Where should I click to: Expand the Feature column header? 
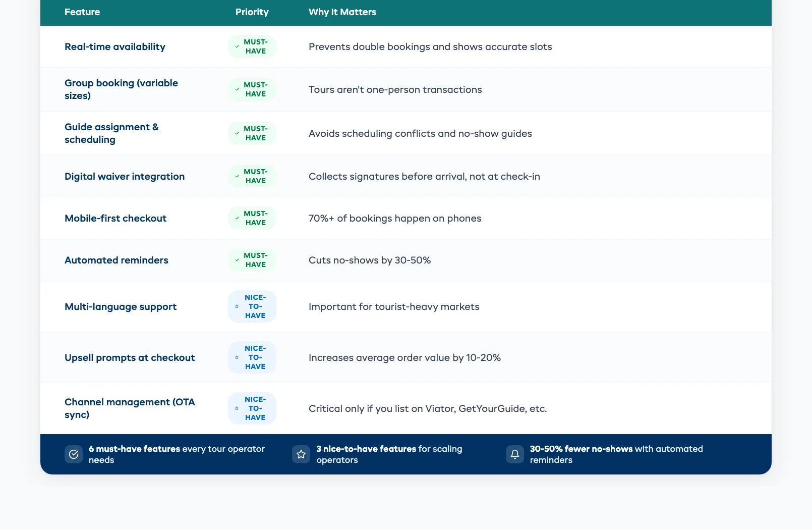coord(82,12)
